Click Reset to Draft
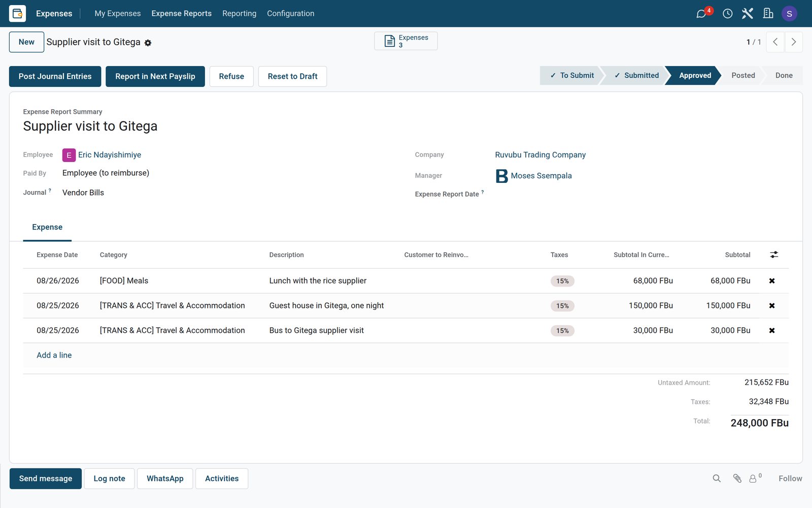The image size is (812, 508). click(x=292, y=76)
